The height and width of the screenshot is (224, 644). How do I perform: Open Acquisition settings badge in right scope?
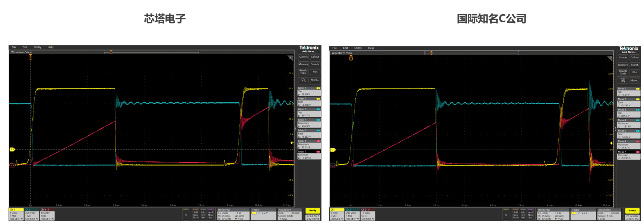pyautogui.click(x=609, y=215)
